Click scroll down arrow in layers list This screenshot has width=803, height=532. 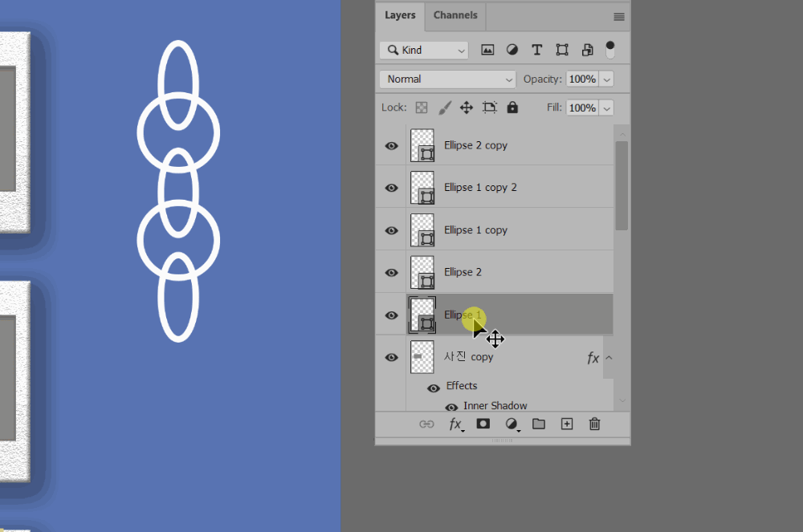623,400
